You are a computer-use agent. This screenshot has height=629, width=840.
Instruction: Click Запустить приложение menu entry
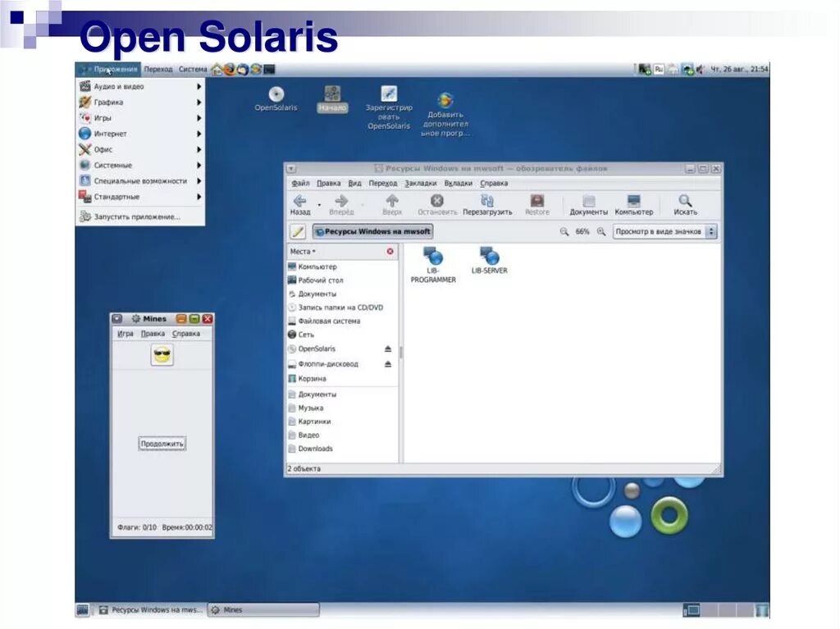(x=139, y=217)
